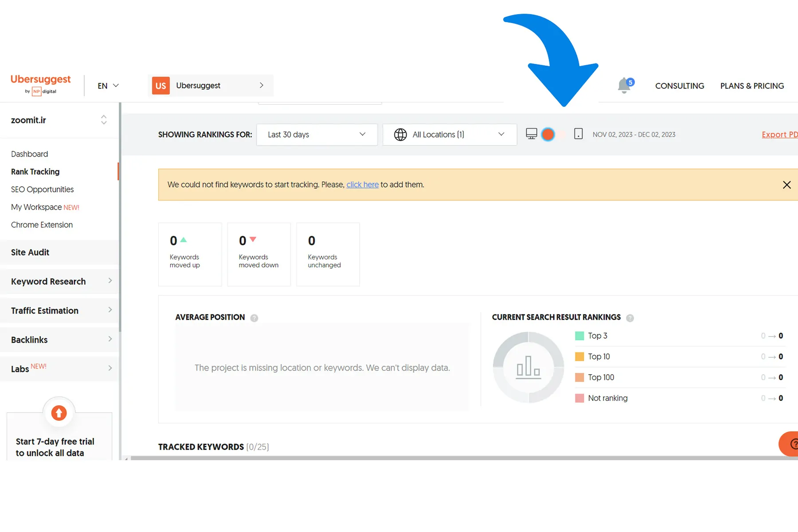
Task: Select the mobile device icon
Action: tap(578, 134)
